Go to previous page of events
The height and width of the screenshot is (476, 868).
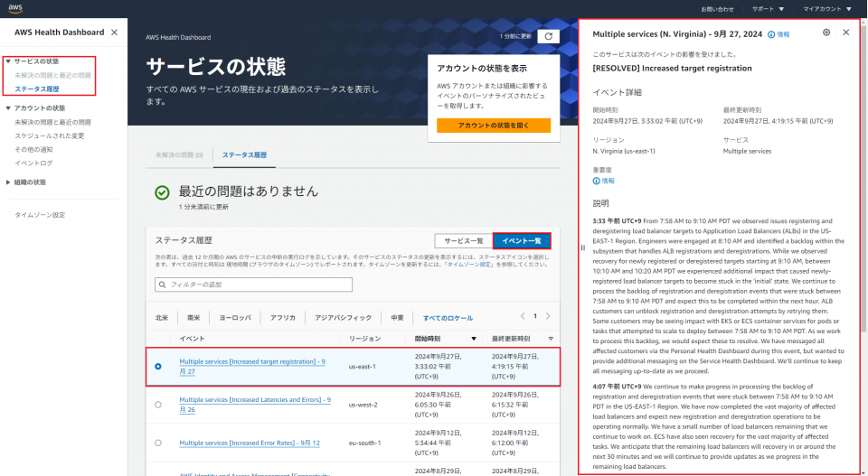(522, 316)
